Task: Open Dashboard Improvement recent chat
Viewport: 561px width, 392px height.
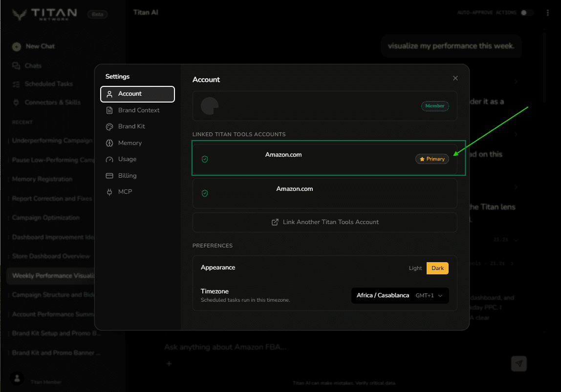Action: tap(52, 237)
